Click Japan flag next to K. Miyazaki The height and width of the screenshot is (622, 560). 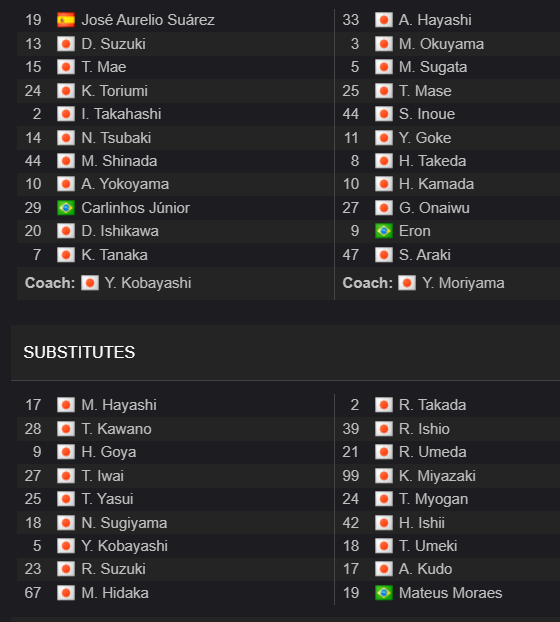tap(384, 476)
